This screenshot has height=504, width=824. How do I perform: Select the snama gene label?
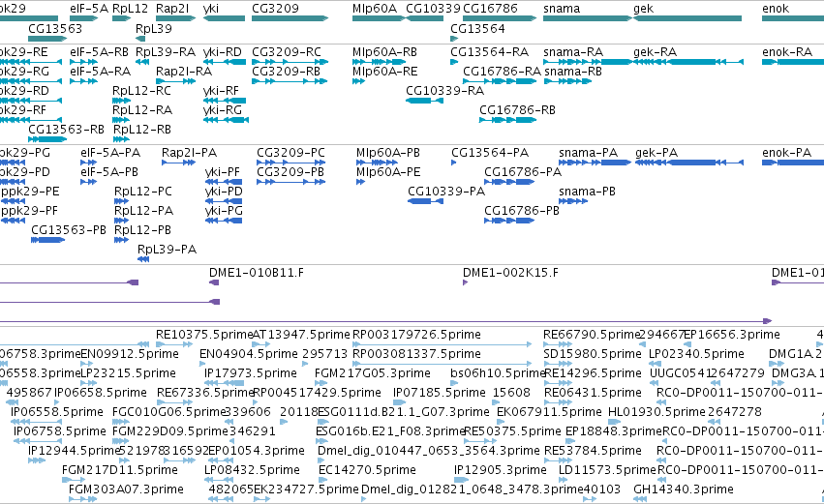(562, 9)
